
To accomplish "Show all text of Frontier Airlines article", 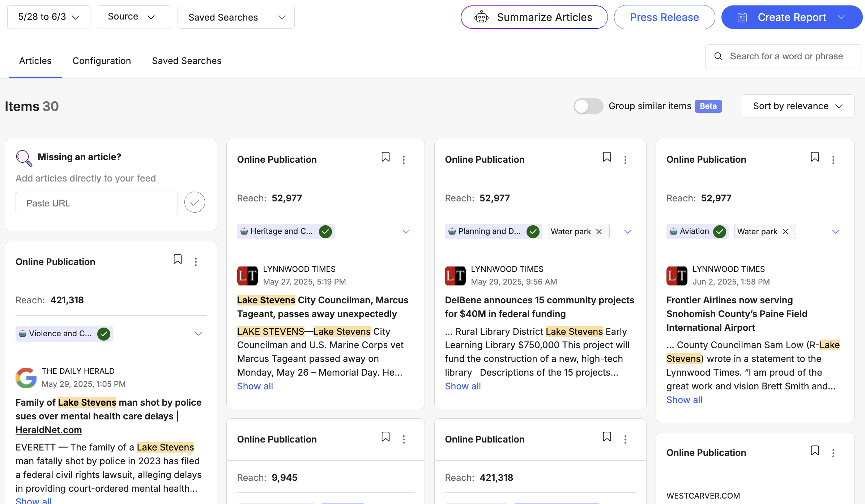I will (684, 400).
